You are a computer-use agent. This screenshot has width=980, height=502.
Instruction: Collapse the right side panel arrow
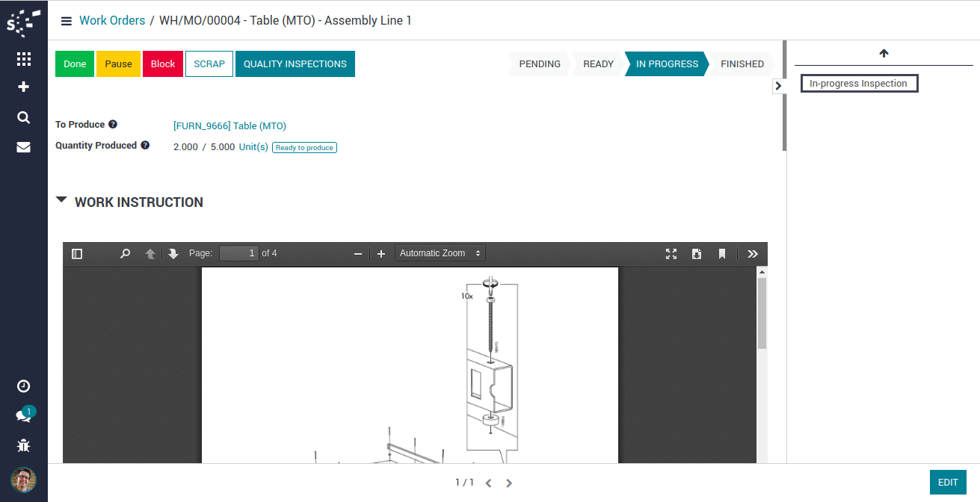tap(778, 86)
